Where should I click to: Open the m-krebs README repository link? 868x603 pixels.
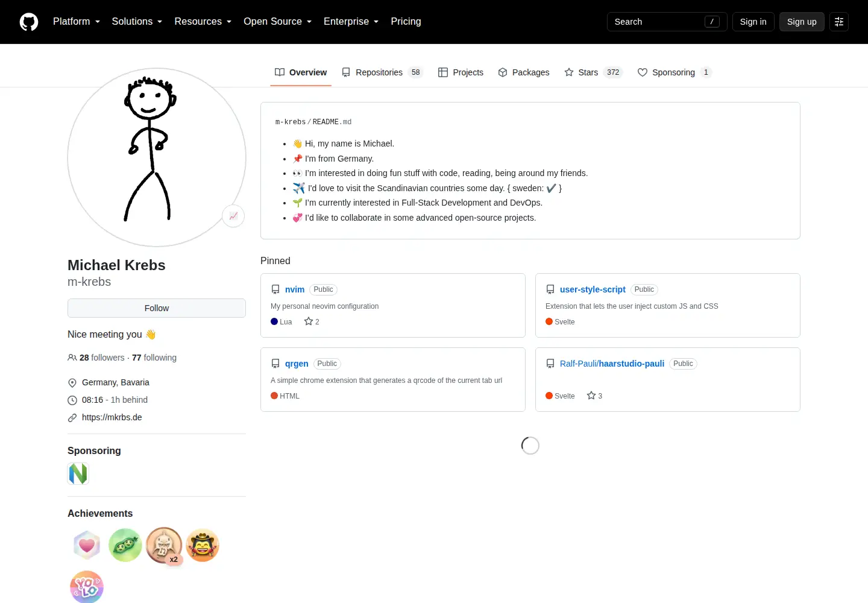click(x=291, y=122)
